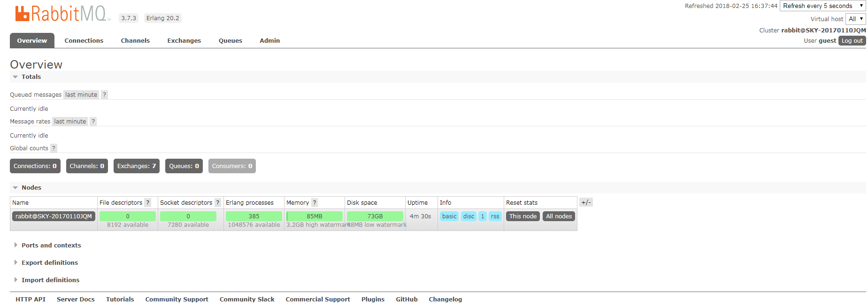Show Memory column help tooltip

coord(315,203)
